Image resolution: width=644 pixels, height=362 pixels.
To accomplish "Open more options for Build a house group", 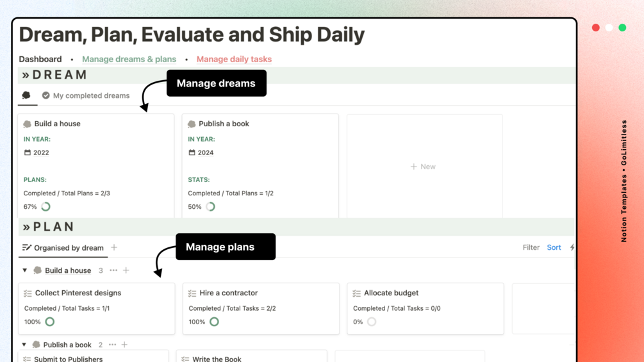I will [x=113, y=270].
